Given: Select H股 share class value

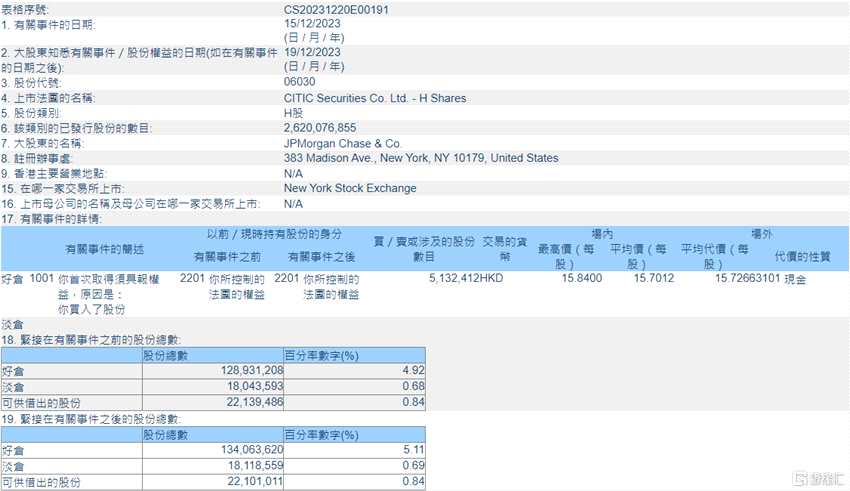Looking at the screenshot, I should [293, 113].
